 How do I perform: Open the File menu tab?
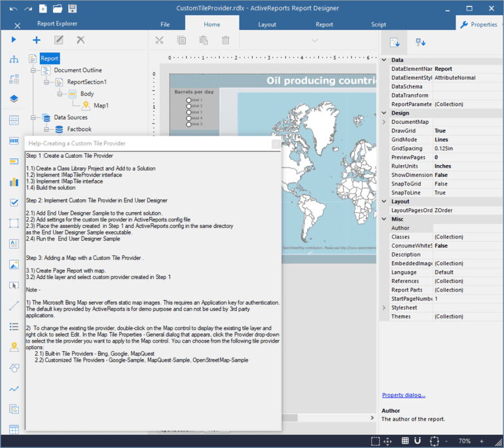(165, 24)
